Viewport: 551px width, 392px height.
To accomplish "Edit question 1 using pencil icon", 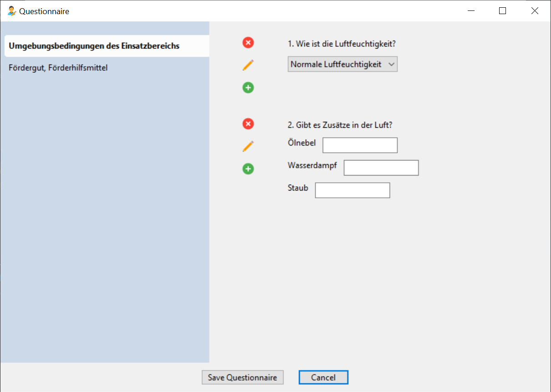I will (248, 65).
